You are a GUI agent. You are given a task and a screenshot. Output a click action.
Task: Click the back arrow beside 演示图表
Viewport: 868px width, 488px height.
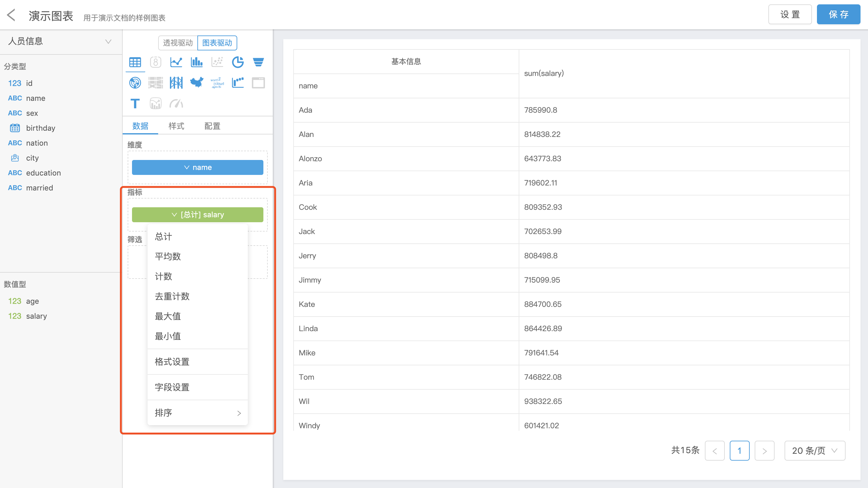12,15
